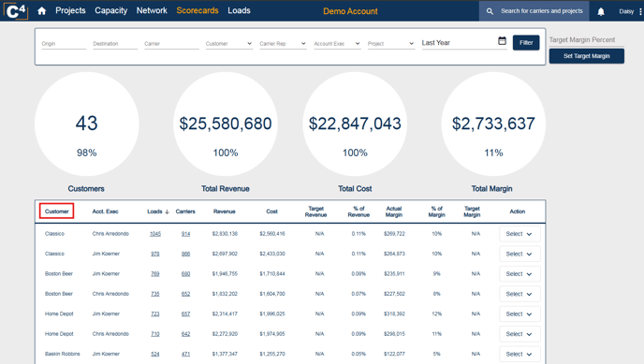Apply the Filter button
Screen dimensions: 644x364
coord(526,43)
